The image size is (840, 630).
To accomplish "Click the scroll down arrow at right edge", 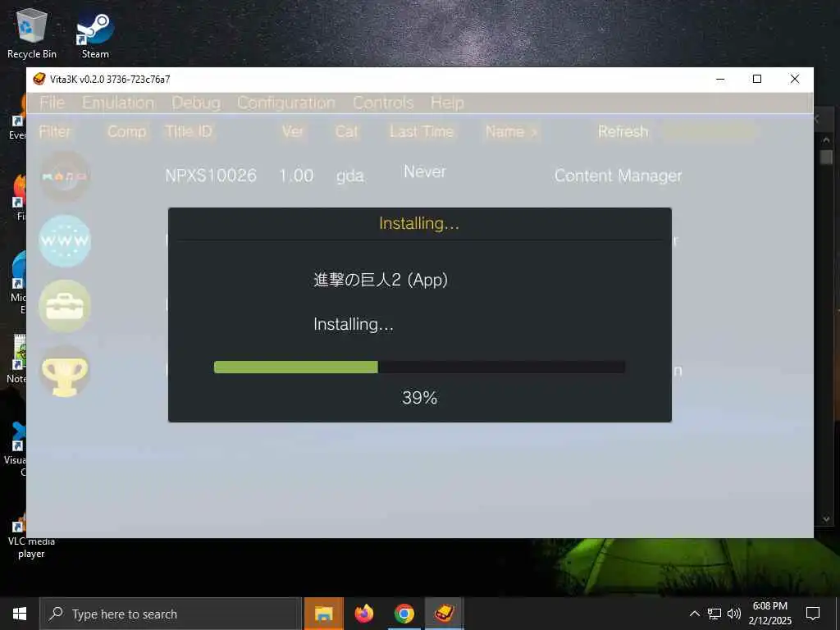I will (825, 518).
